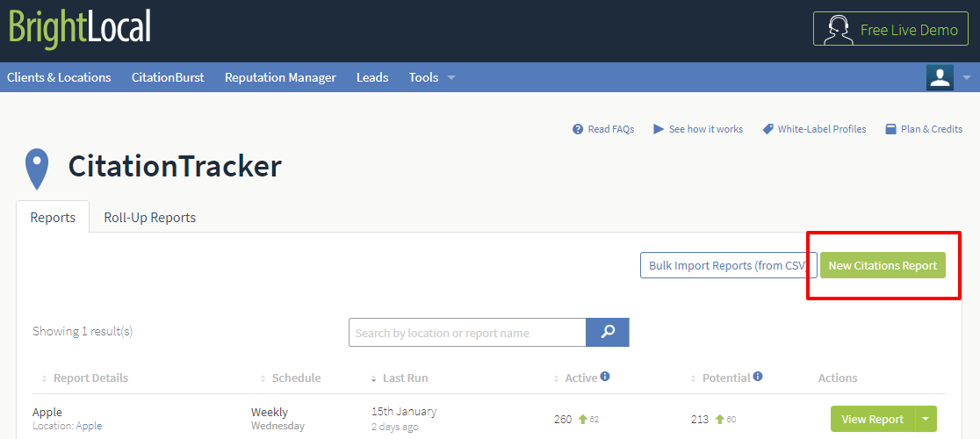The image size is (980, 439).
Task: Click the Potential column info icon
Action: [x=758, y=377]
